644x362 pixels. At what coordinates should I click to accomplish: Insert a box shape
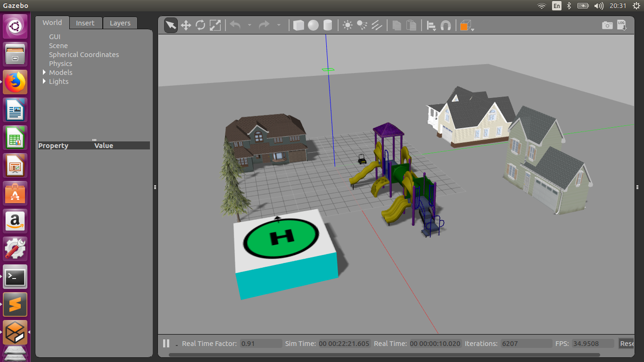click(x=298, y=25)
